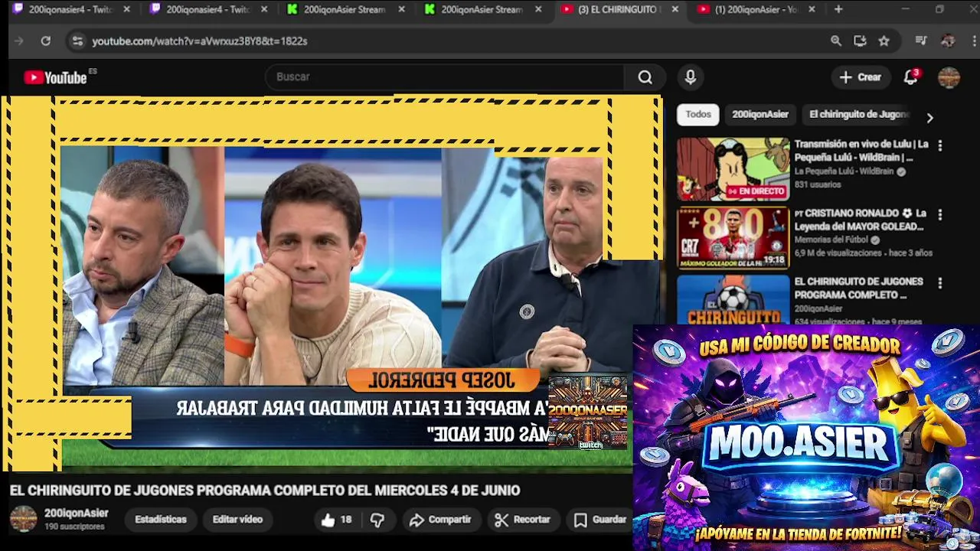Screen dimensions: 980x551
Task: Go to YouTube home via the logo
Action: coord(55,77)
